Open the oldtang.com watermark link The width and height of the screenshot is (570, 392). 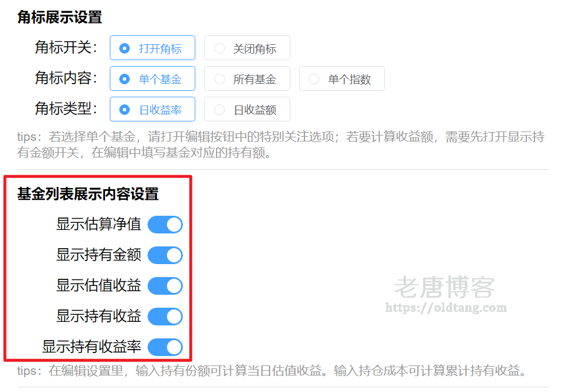coord(445,308)
